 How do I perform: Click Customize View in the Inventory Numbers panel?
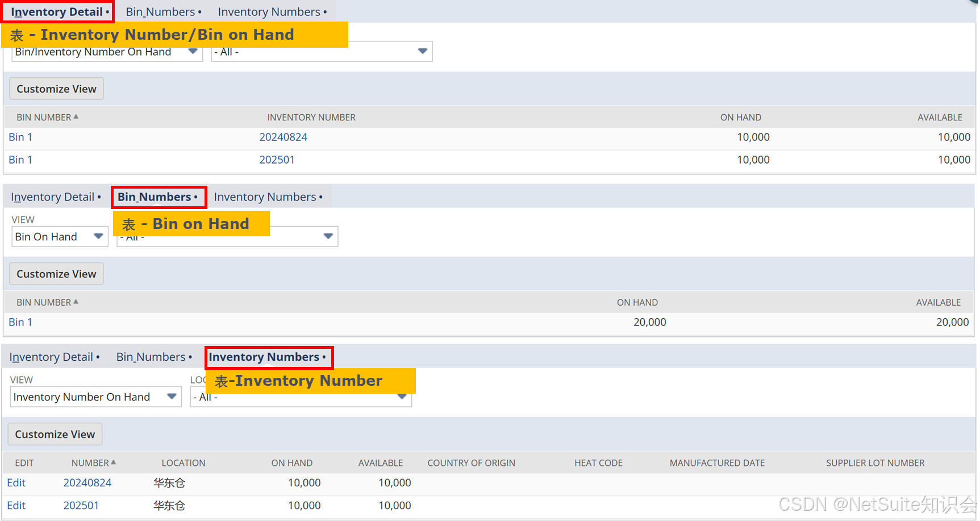pyautogui.click(x=55, y=434)
